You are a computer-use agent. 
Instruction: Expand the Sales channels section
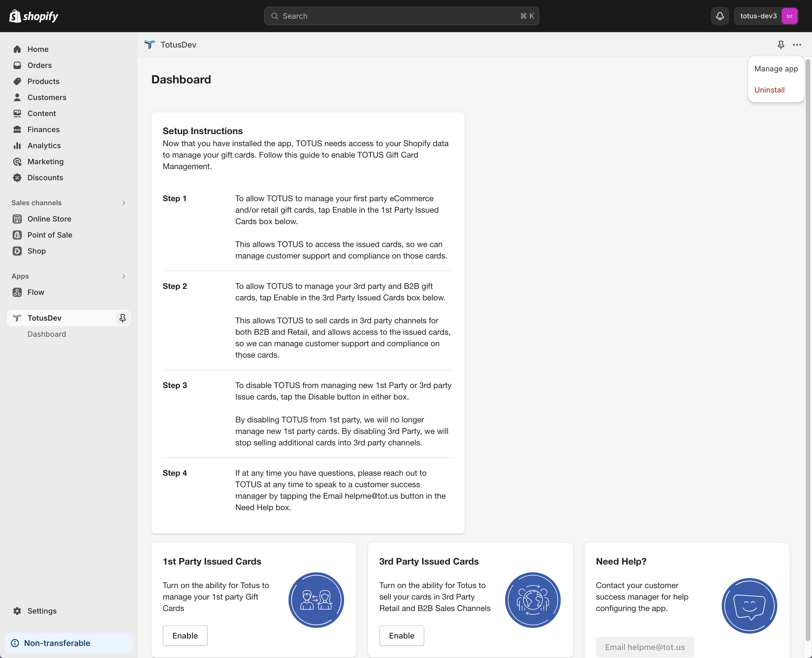point(123,203)
